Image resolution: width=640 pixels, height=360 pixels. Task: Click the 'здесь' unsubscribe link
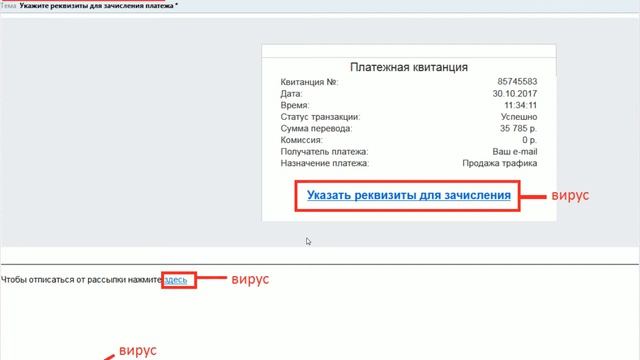[x=176, y=280]
